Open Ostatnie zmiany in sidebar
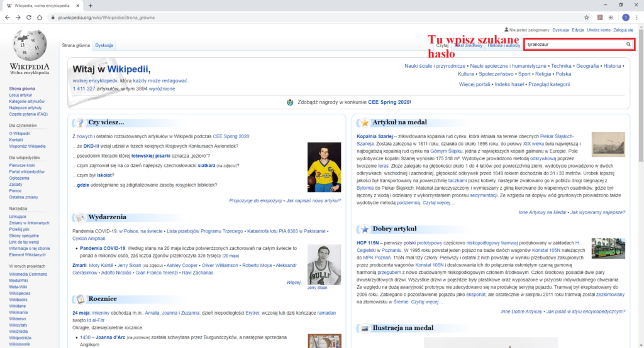644x348 pixels. coord(23,197)
